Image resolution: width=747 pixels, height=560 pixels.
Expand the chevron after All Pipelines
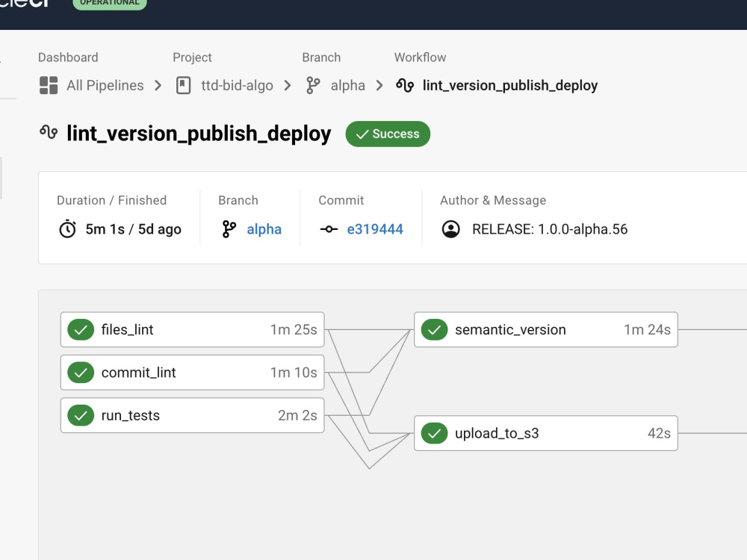click(158, 85)
